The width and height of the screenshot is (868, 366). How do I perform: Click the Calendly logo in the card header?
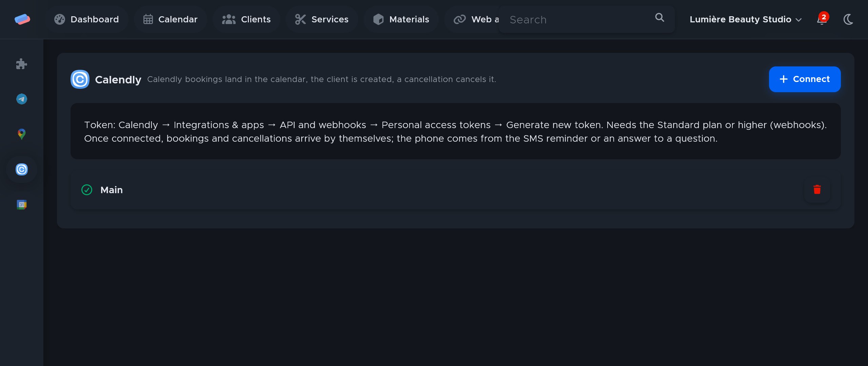(x=80, y=79)
